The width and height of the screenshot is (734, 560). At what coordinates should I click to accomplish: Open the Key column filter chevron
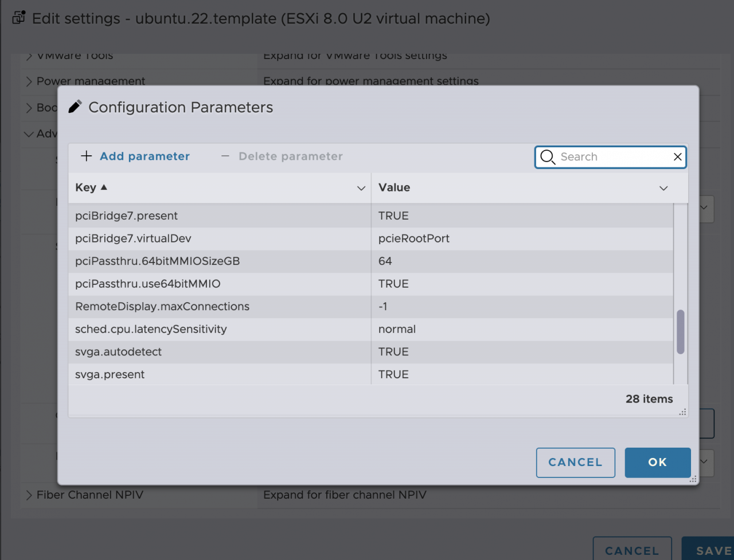[x=361, y=188]
